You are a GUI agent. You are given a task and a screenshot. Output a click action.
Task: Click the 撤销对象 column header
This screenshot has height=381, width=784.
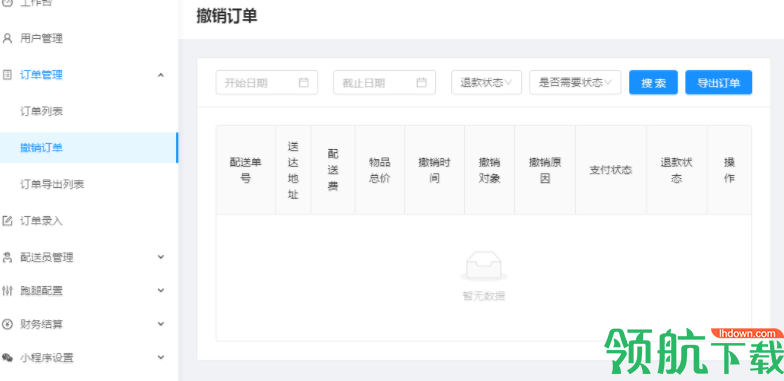[x=490, y=170]
